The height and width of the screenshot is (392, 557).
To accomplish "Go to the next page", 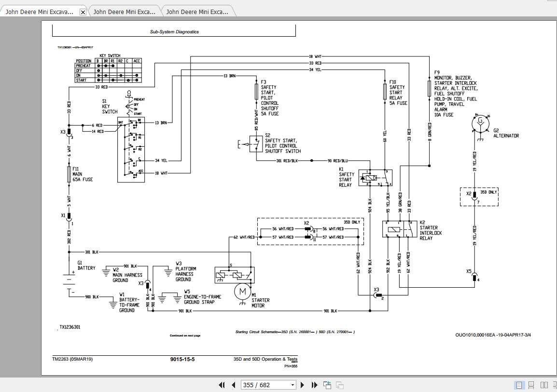I will click(x=303, y=385).
